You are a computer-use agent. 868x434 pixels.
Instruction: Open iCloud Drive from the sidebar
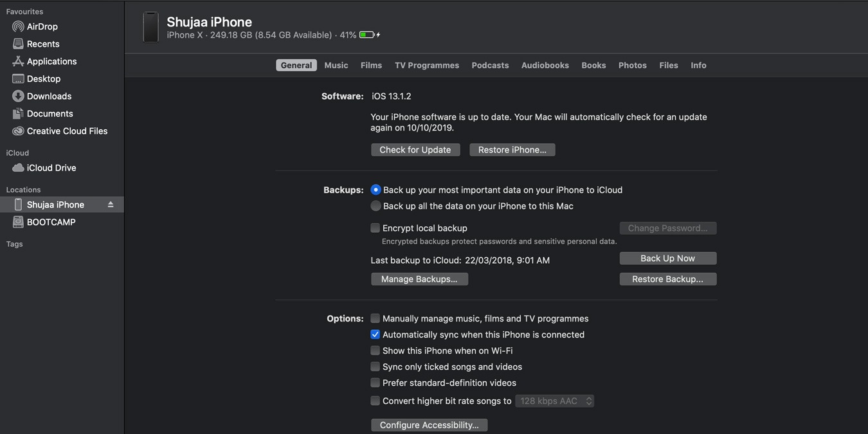[x=18, y=167]
